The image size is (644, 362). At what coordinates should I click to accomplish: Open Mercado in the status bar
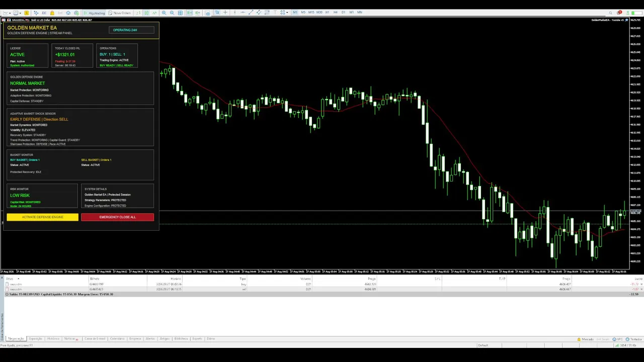pos(585,339)
